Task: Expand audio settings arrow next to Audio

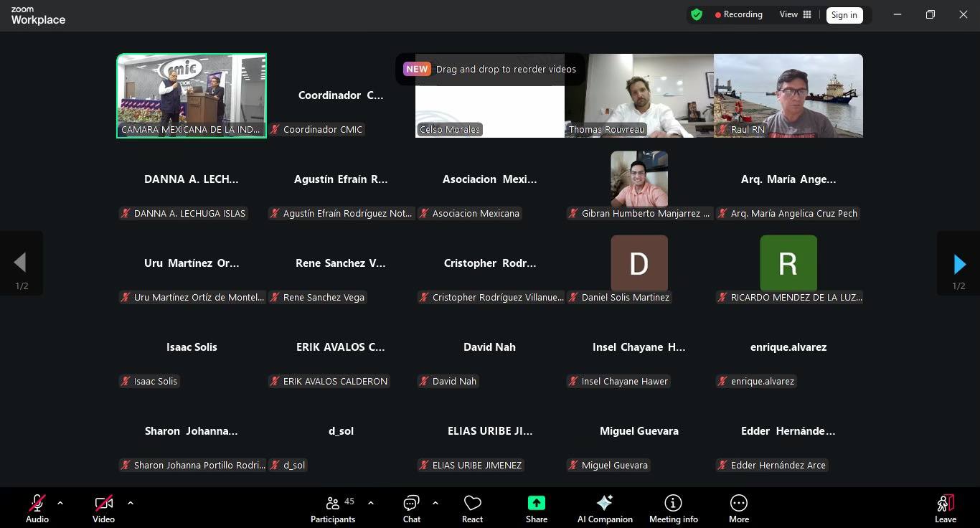Action: pos(60,503)
